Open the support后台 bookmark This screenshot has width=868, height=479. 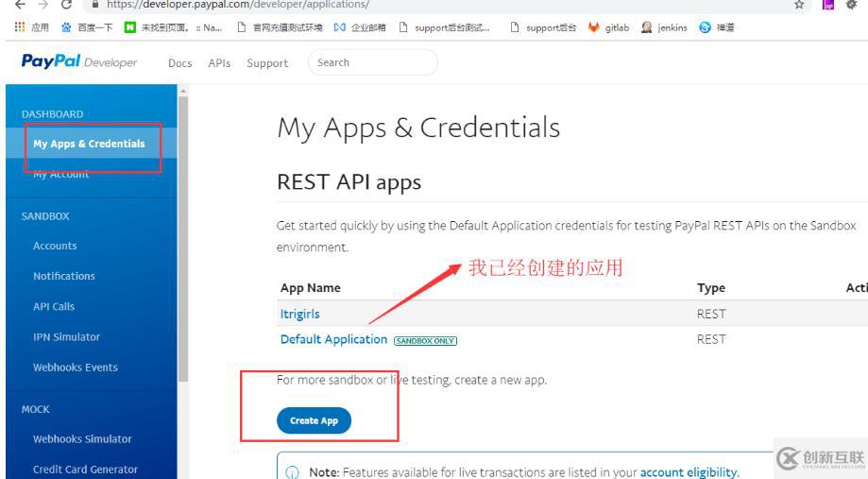pos(543,27)
